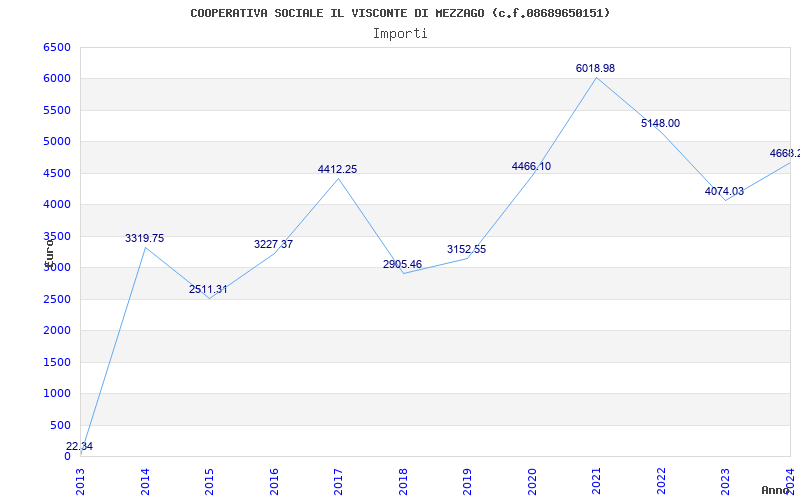Select the 6018.98 peak data label
Image resolution: width=800 pixels, height=500 pixels.
tap(595, 68)
